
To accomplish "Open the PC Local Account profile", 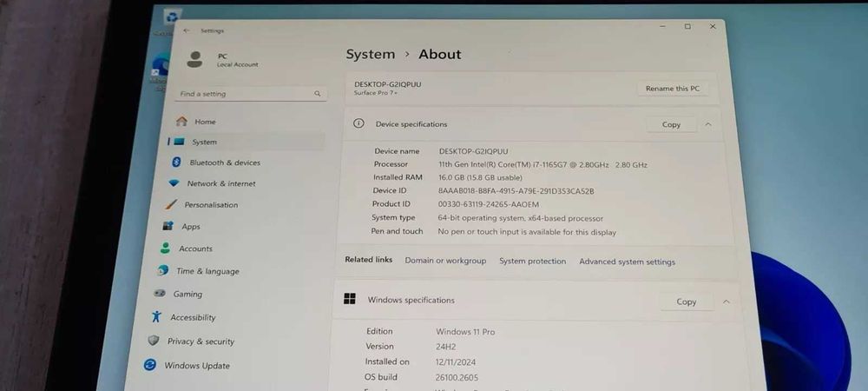I will coord(222,60).
